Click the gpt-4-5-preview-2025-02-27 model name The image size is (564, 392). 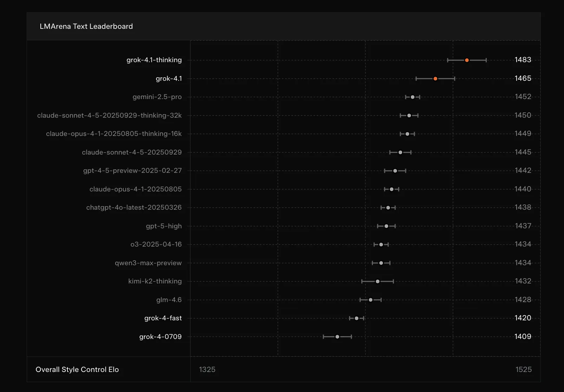pyautogui.click(x=132, y=171)
